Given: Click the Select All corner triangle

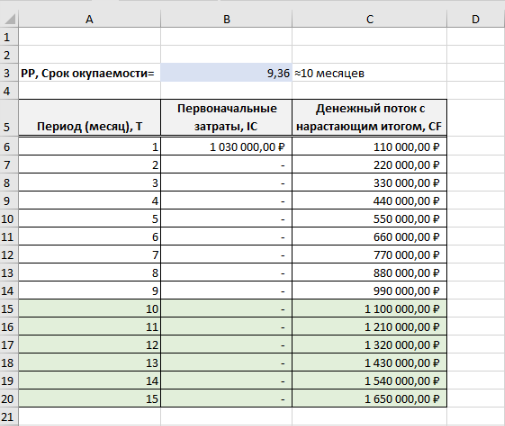Looking at the screenshot, I should 9,19.
